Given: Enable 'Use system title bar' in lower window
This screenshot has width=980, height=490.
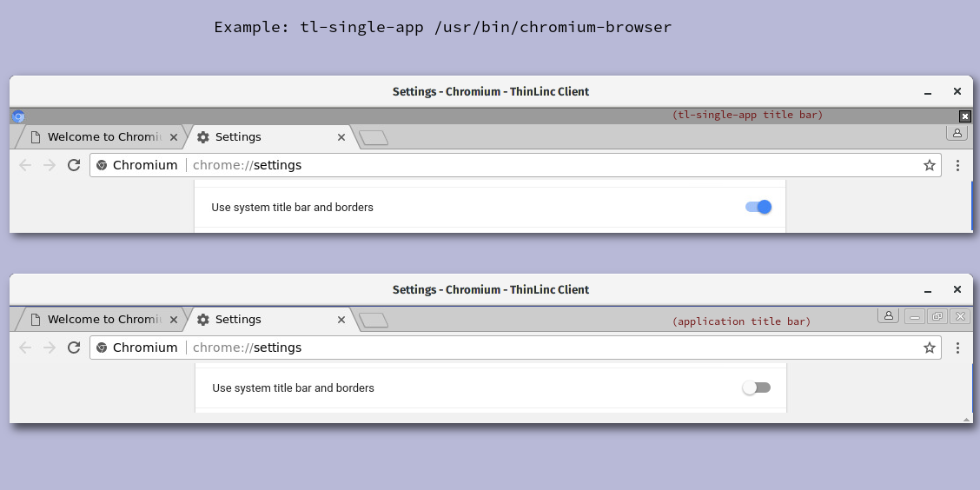Looking at the screenshot, I should click(x=757, y=387).
